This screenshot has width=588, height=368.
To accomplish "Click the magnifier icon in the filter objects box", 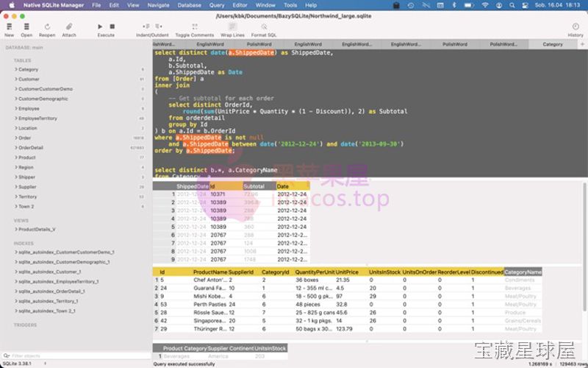I will pos(7,355).
